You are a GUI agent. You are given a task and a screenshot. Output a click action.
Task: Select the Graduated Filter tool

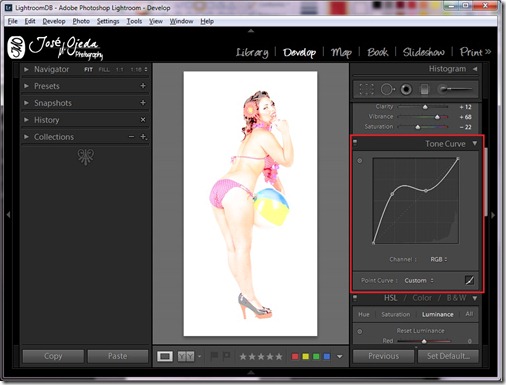424,89
